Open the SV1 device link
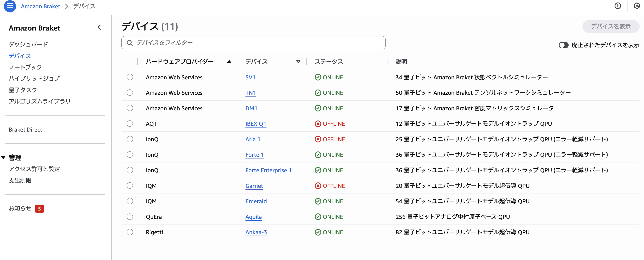Screen dimensions: 644x260 tap(250, 77)
